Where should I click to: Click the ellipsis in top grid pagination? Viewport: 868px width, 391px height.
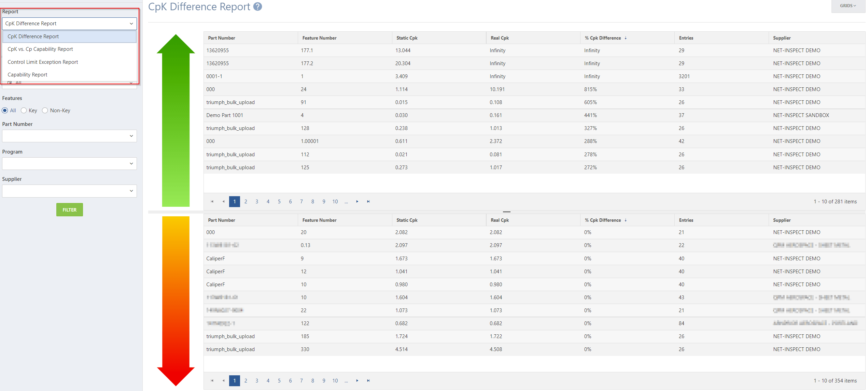[x=346, y=201]
